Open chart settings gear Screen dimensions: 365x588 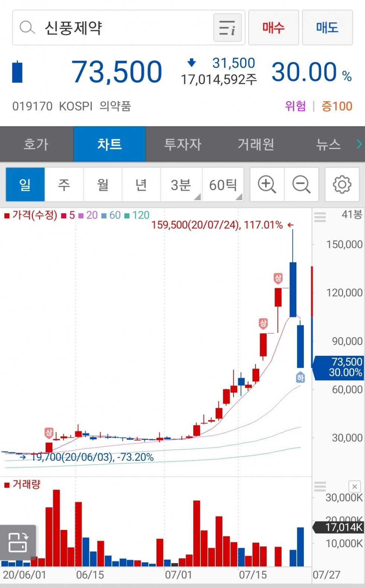point(342,185)
